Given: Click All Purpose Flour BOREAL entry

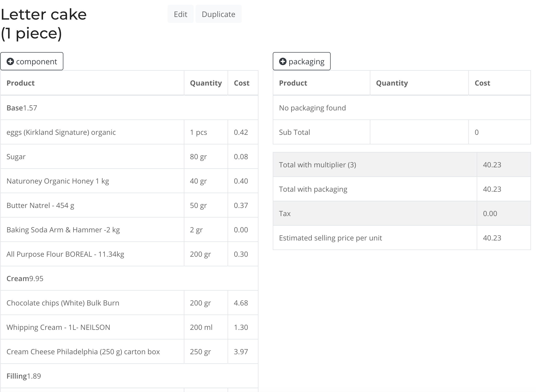Looking at the screenshot, I should coord(65,254).
